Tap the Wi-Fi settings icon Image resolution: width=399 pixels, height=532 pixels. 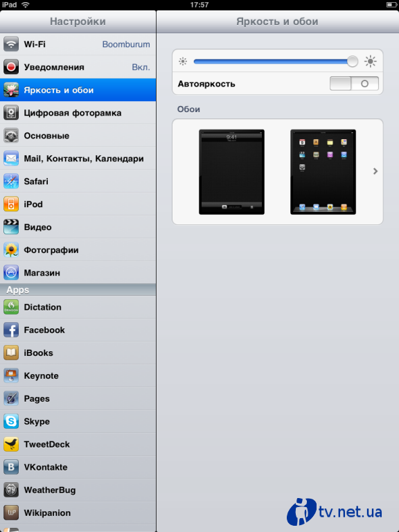(11, 44)
